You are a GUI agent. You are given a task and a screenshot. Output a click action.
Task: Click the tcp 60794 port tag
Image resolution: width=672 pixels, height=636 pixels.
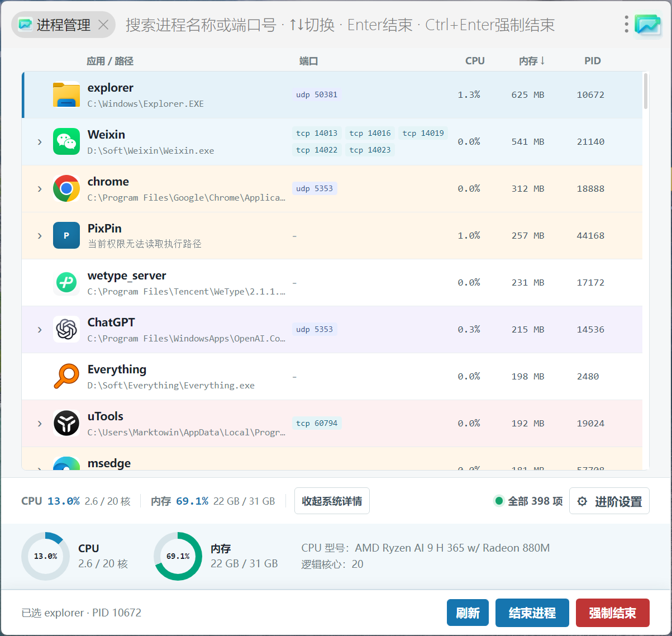click(x=317, y=423)
